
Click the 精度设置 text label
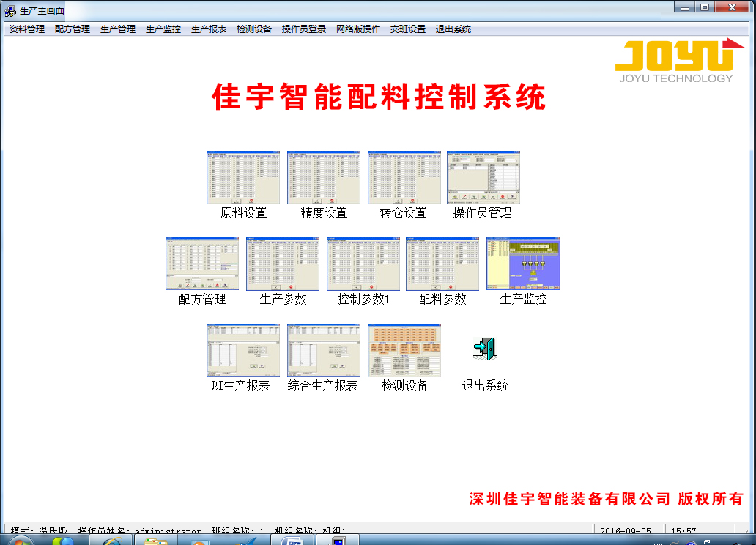[324, 212]
